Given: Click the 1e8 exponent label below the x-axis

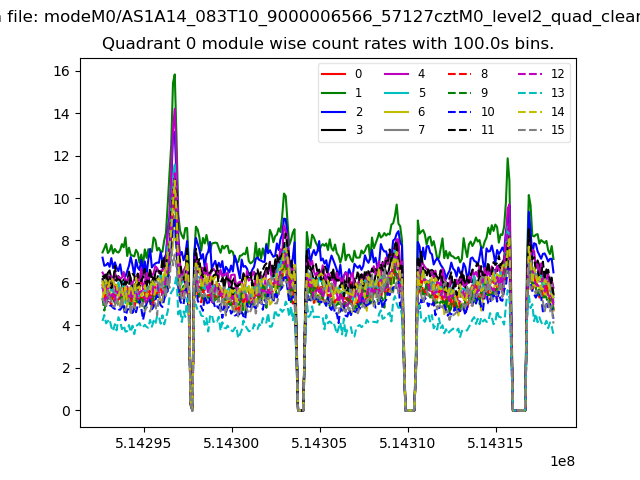Looking at the screenshot, I should [x=563, y=461].
